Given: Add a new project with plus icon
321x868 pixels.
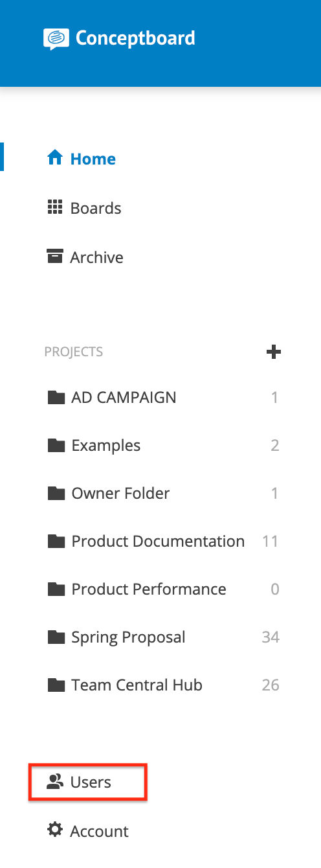Looking at the screenshot, I should point(274,352).
